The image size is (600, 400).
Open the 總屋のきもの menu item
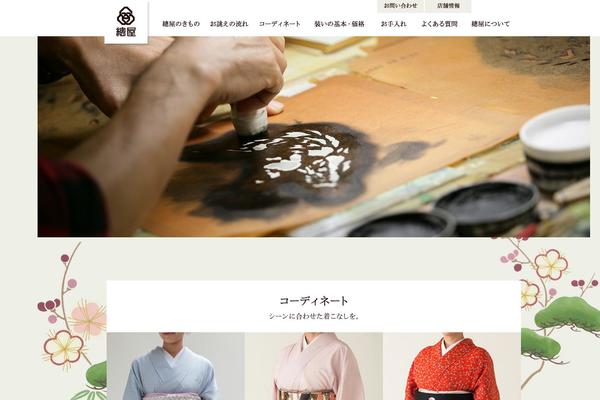[x=181, y=24]
